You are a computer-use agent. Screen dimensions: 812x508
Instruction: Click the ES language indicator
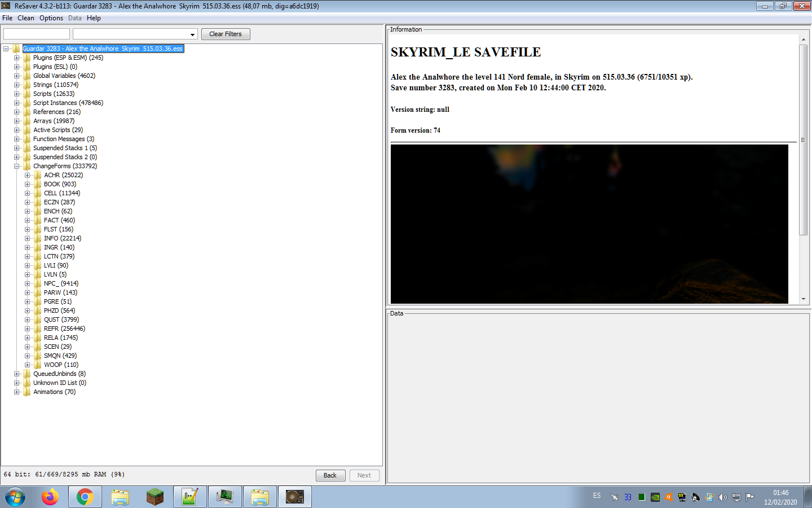tap(597, 496)
